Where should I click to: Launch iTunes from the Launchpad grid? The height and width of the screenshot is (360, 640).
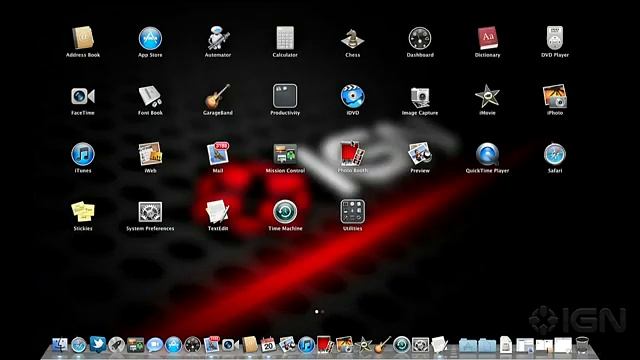[x=83, y=154]
